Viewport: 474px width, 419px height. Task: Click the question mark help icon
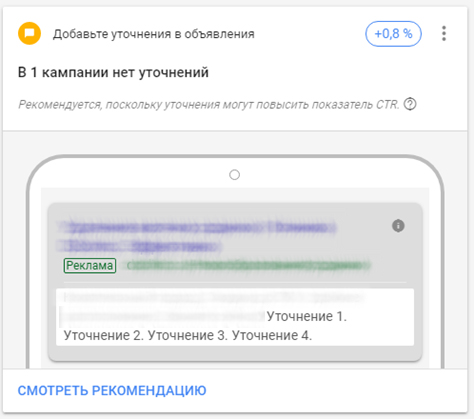click(x=410, y=104)
